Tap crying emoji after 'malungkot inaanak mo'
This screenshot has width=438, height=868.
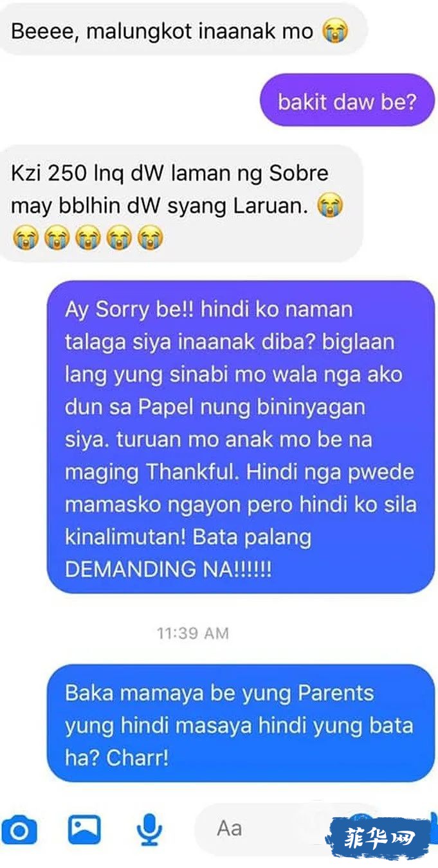pyautogui.click(x=335, y=30)
